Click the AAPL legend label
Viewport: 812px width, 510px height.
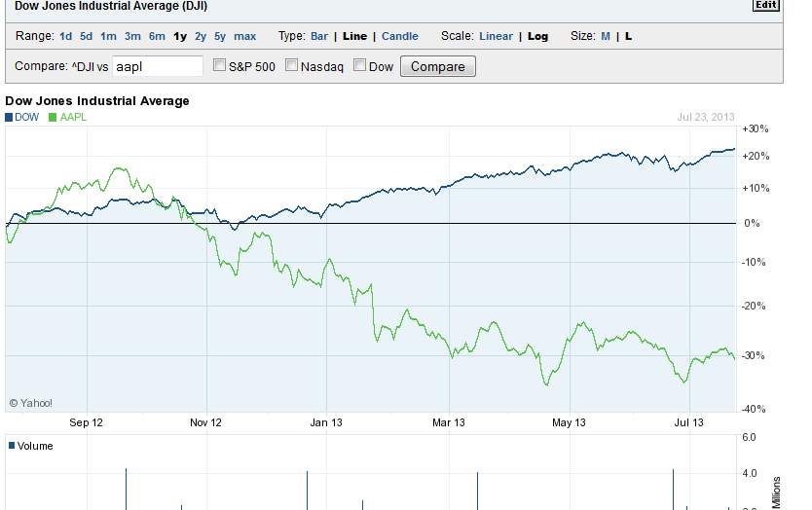73,117
